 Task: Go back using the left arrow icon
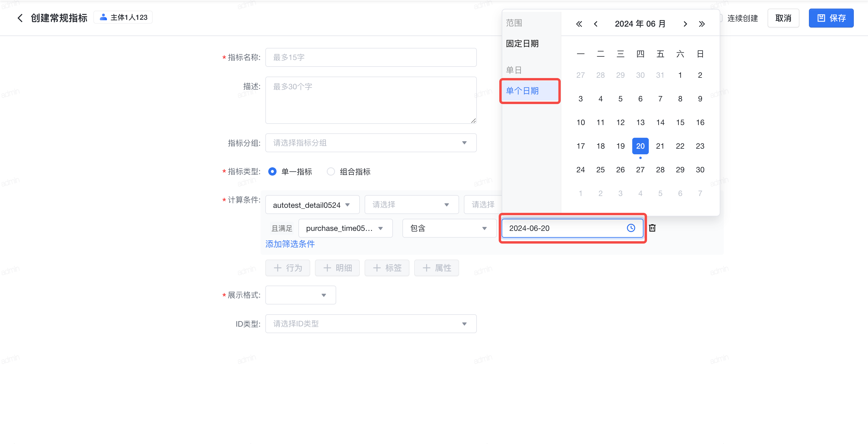click(x=20, y=18)
